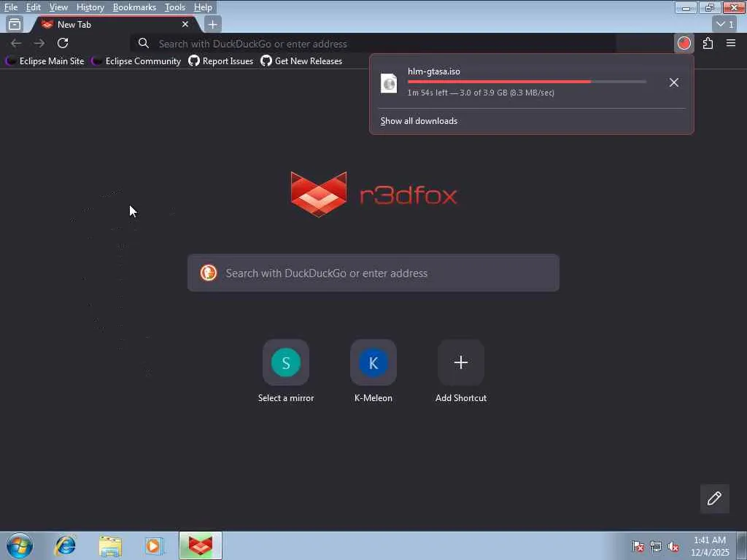Screen dimensions: 747x560
Task: Open a new tab with plus button
Action: tap(212, 24)
